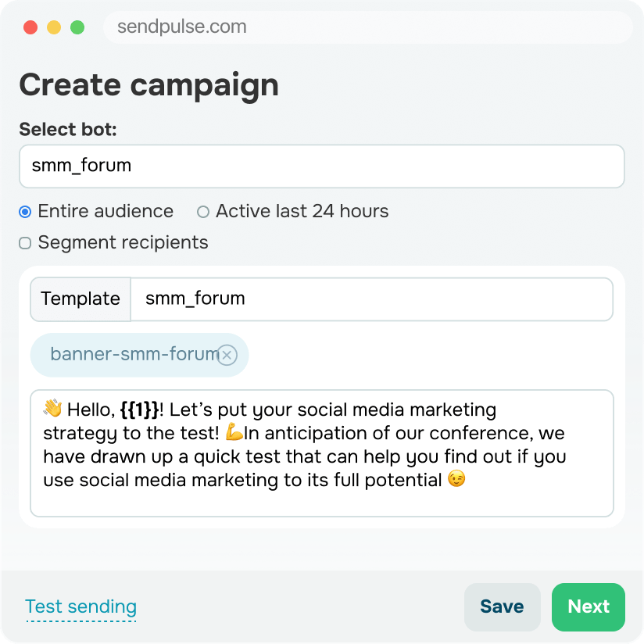Viewport: 644px width, 644px height.
Task: Click the green maximize window dot
Action: (x=77, y=27)
